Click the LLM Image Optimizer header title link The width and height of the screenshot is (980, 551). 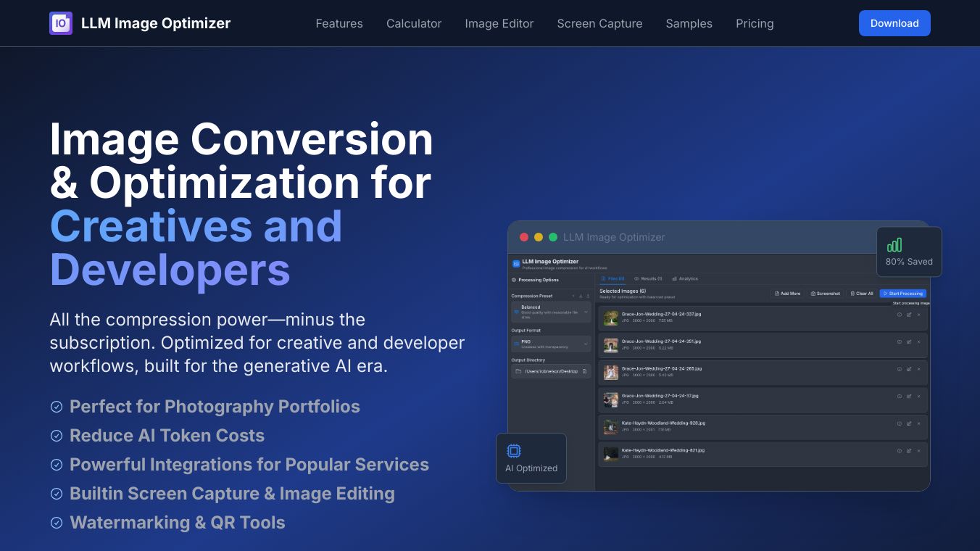pyautogui.click(x=156, y=23)
